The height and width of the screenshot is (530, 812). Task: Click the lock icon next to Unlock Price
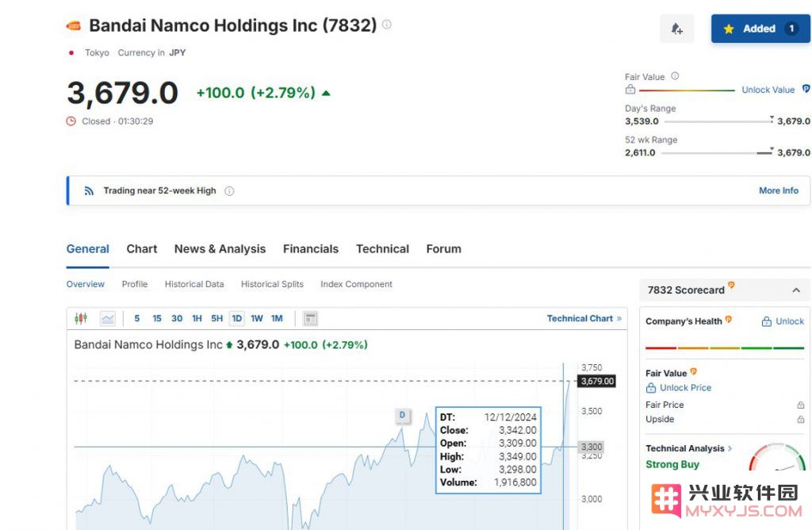[651, 388]
